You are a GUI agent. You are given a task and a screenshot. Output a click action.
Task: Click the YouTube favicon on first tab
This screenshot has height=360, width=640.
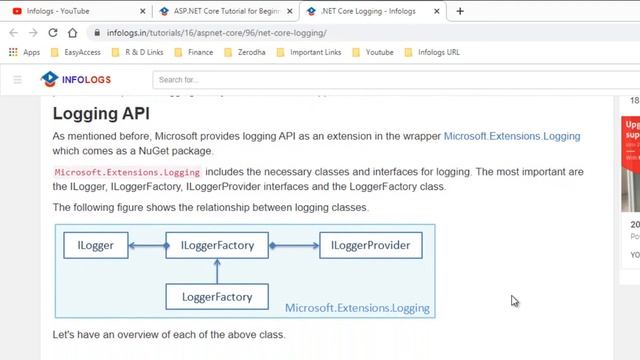point(17,11)
